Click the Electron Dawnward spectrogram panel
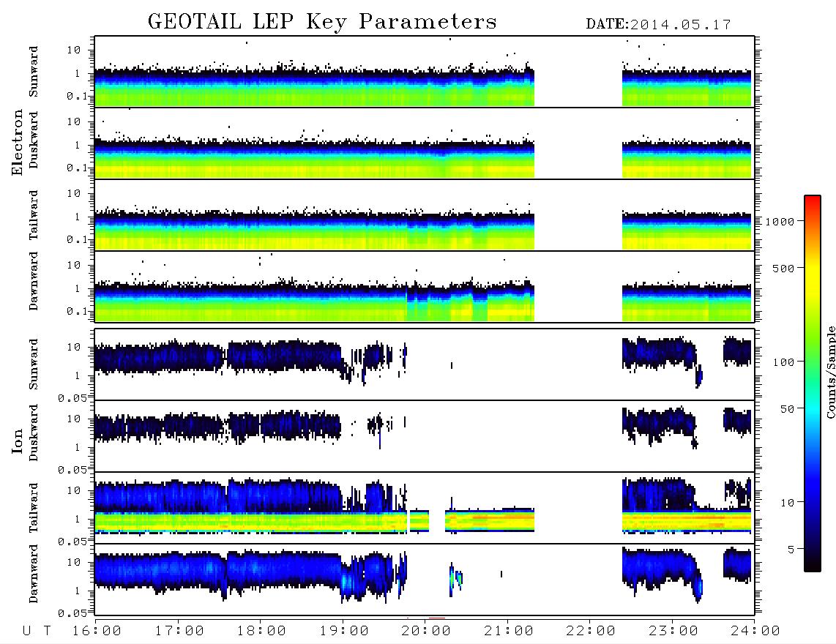The width and height of the screenshot is (836, 644). [425, 287]
